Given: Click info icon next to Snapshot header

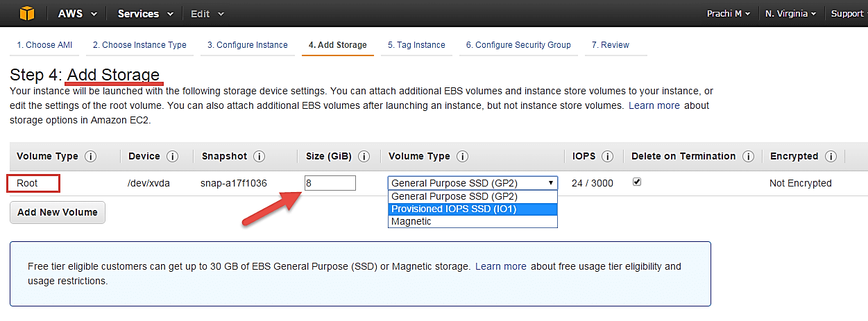Looking at the screenshot, I should pos(259,157).
